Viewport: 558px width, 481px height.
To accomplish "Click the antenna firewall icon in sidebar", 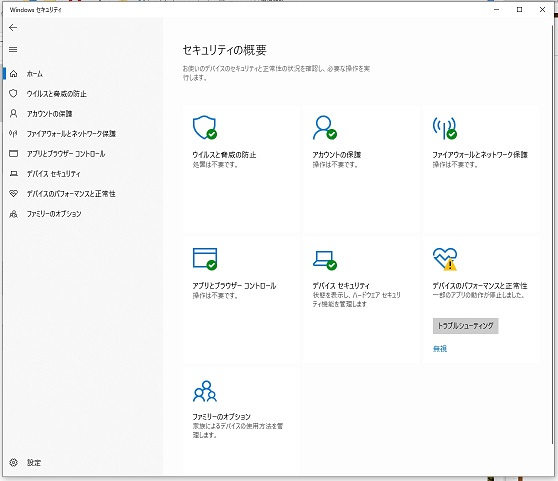I will 13,133.
